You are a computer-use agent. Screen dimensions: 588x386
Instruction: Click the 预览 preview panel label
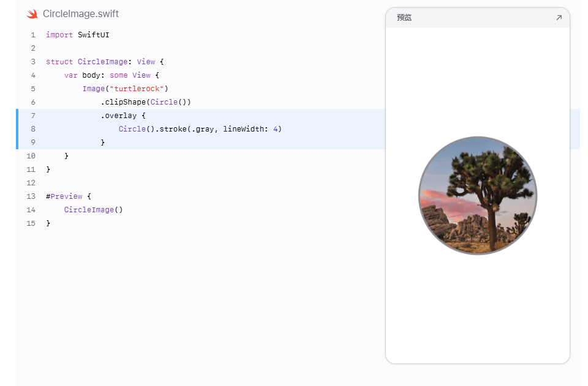(x=404, y=18)
